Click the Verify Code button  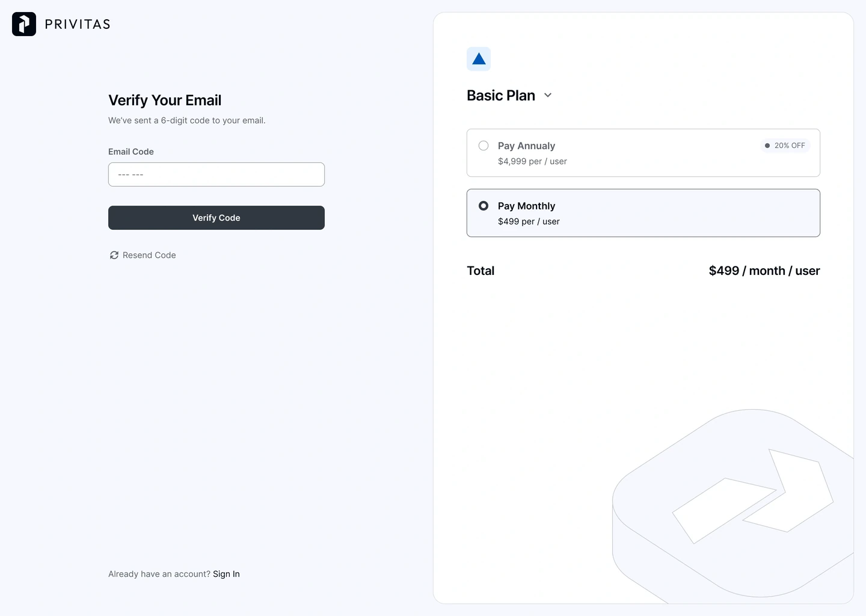point(216,218)
